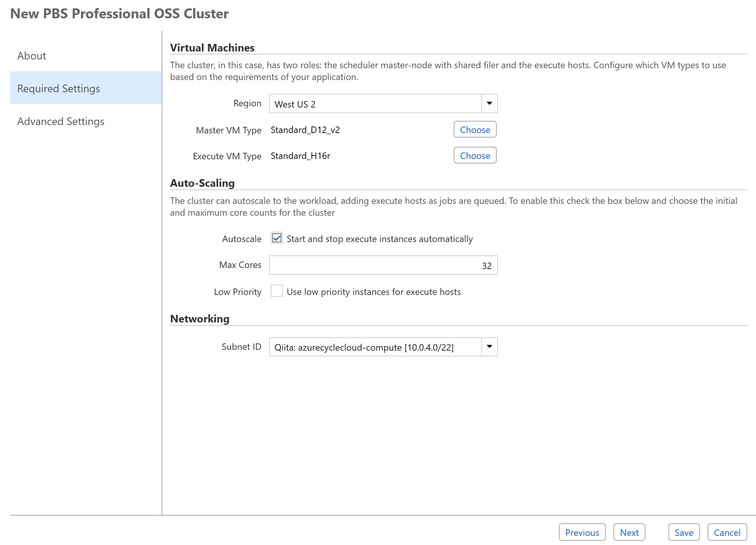Click inside the Max Cores field
The height and width of the screenshot is (545, 756).
coord(381,265)
